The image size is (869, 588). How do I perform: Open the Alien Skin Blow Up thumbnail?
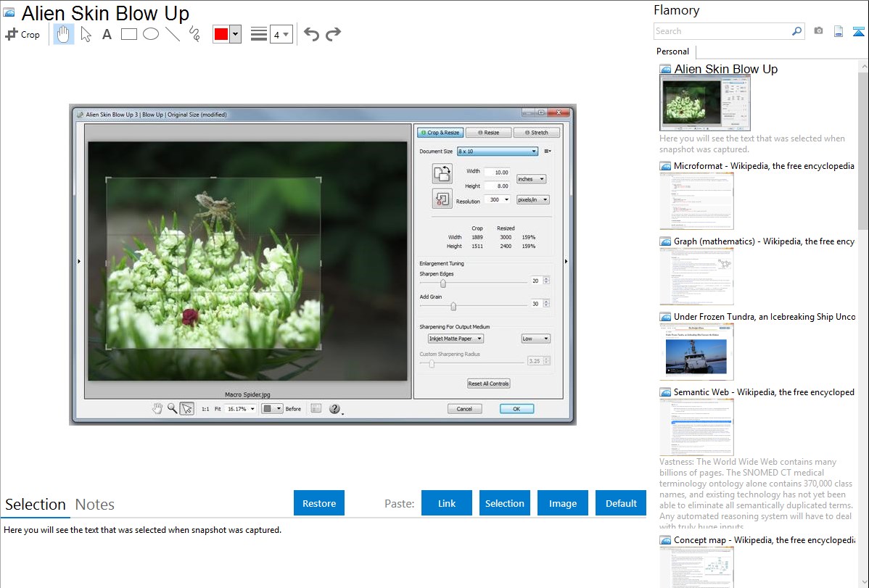(x=705, y=103)
